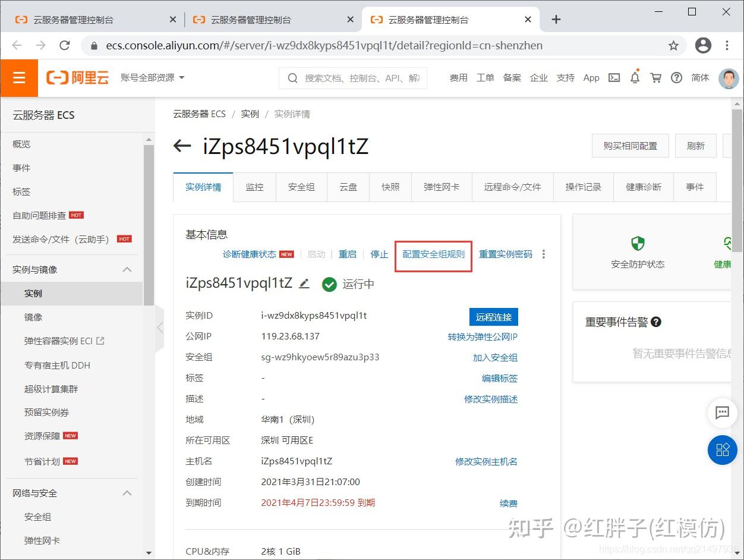Image resolution: width=744 pixels, height=560 pixels.
Task: Open 弹性容器实例 ECI sidebar item
Action: [64, 341]
